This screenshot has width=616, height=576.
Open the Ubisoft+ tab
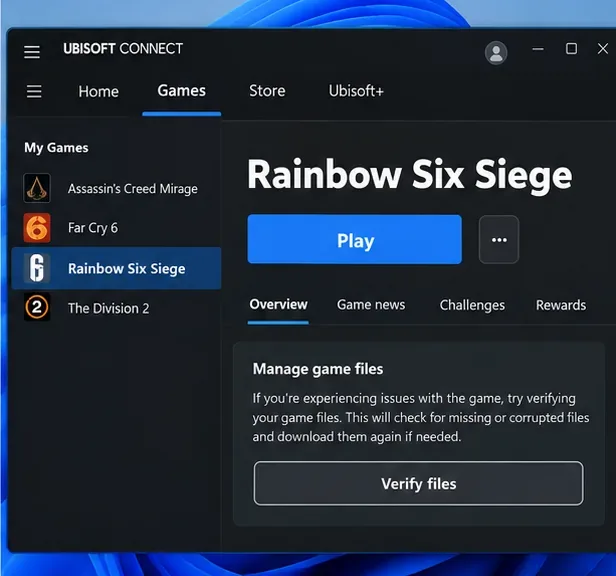point(356,91)
